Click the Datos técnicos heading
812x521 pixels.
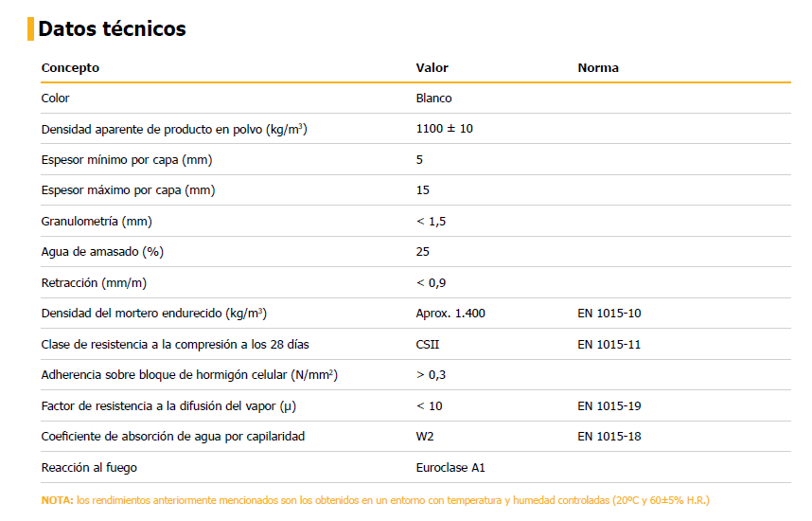point(112,29)
